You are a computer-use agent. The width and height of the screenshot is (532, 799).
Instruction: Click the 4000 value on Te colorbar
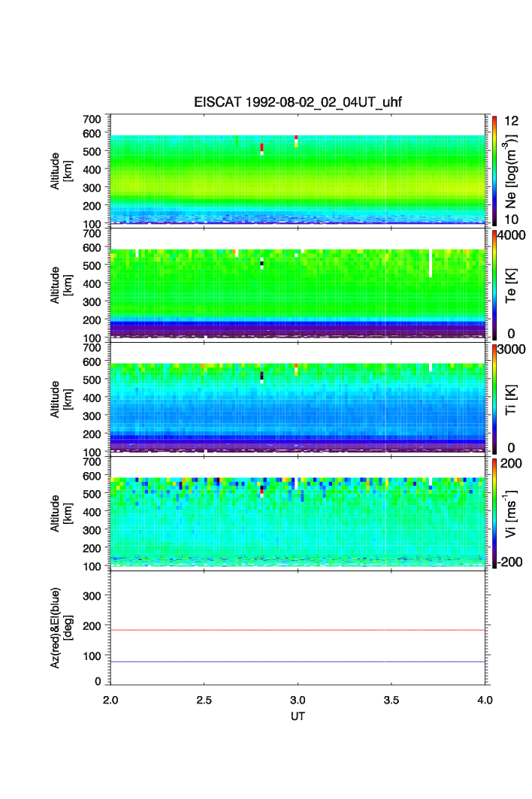(x=511, y=235)
